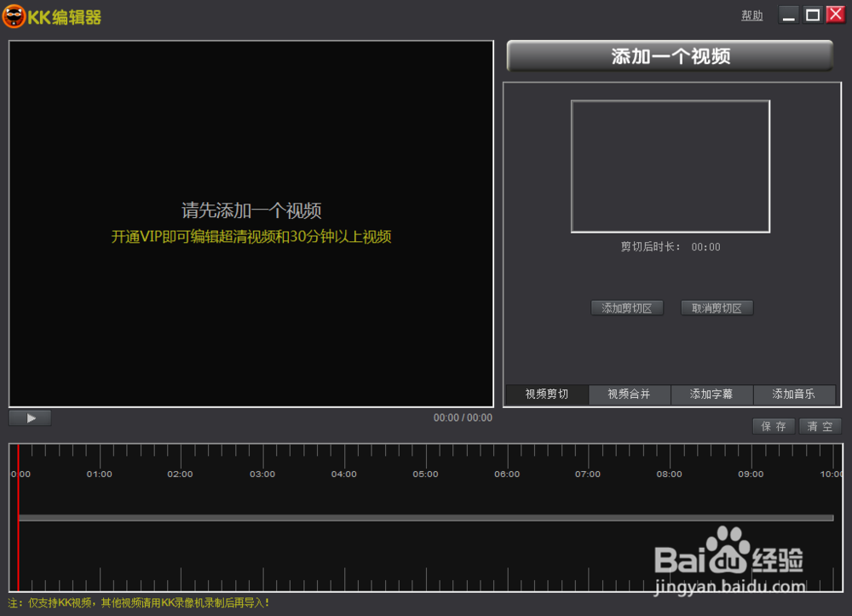852x616 pixels.
Task: Click the 00:00 / 00:00 time display
Action: tap(463, 417)
